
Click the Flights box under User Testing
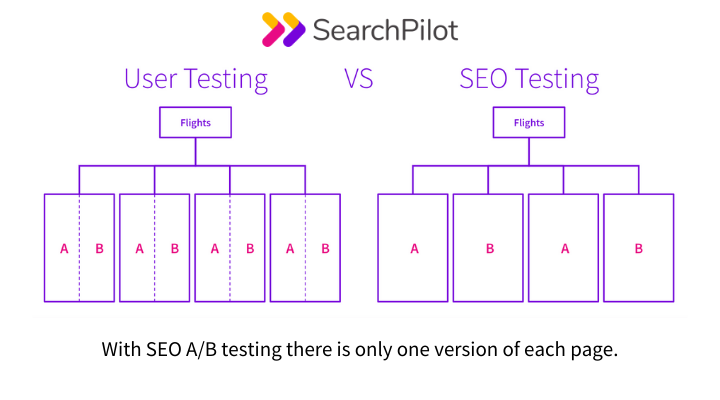click(195, 123)
